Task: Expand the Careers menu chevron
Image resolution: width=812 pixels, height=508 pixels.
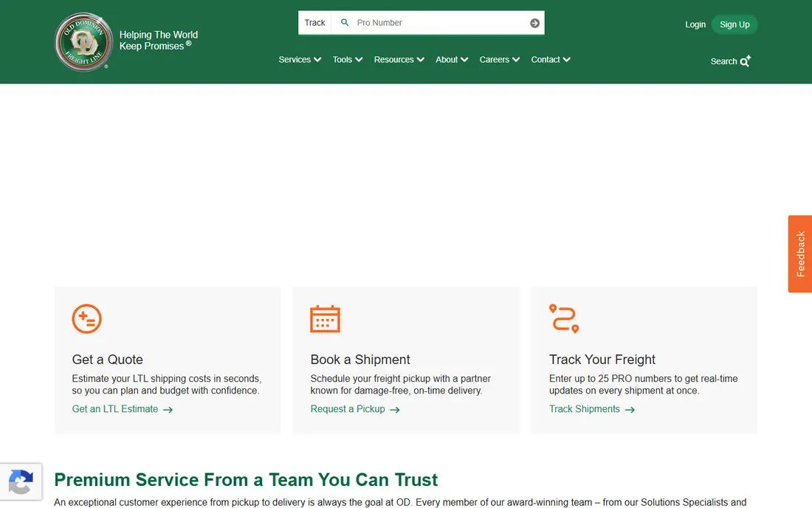Action: [516, 60]
